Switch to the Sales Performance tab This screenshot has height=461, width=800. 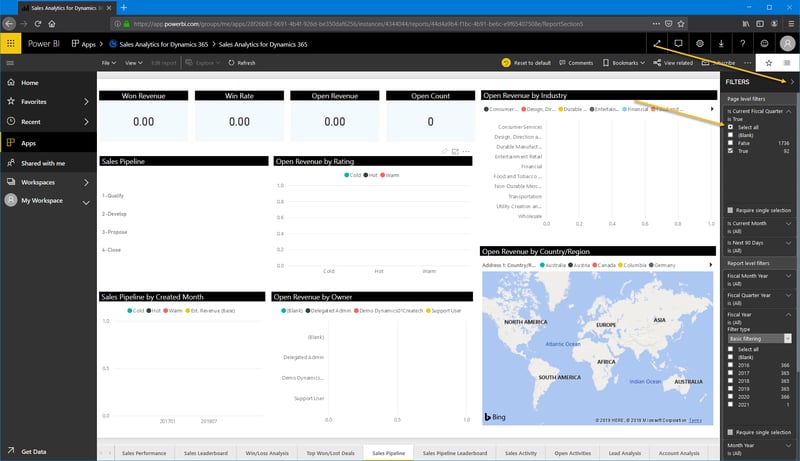point(144,453)
